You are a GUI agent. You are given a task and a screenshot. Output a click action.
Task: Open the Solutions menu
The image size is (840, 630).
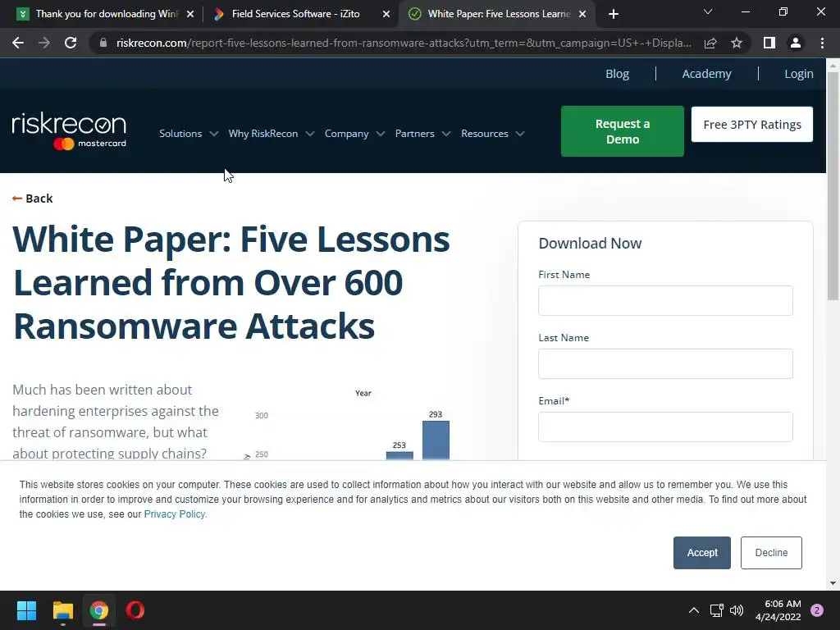click(x=180, y=134)
